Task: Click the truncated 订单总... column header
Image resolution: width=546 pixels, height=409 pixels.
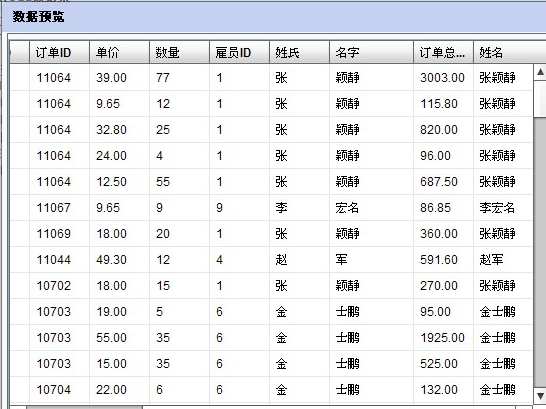Action: pyautogui.click(x=443, y=53)
